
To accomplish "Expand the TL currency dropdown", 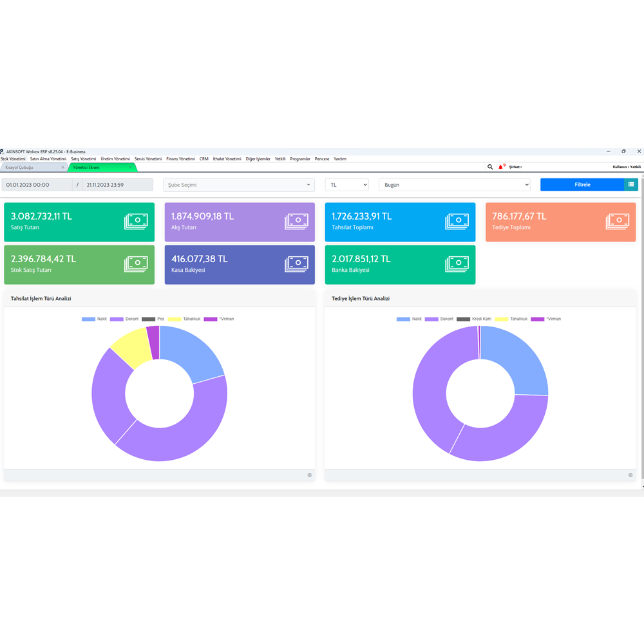I will pos(346,185).
